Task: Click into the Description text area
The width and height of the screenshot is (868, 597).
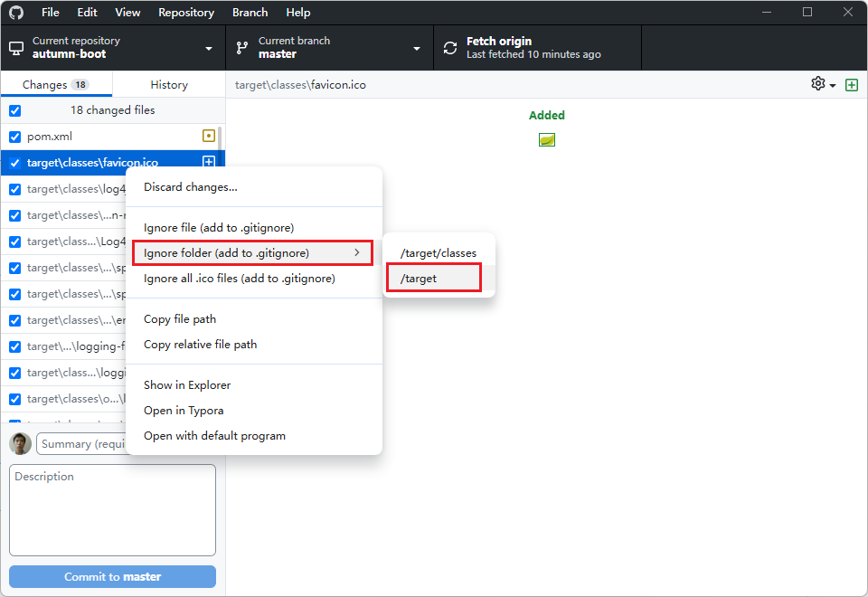Action: [x=112, y=510]
